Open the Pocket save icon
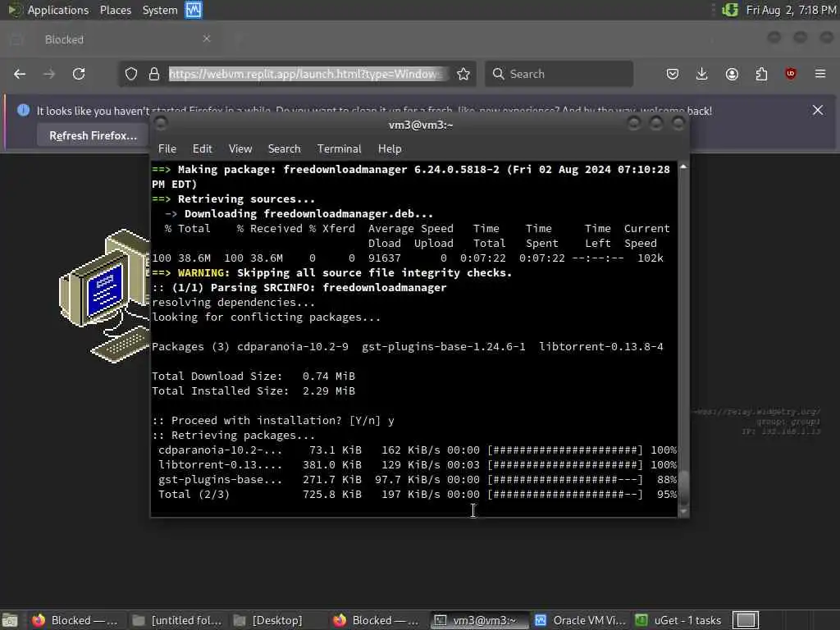840x630 pixels. click(673, 74)
